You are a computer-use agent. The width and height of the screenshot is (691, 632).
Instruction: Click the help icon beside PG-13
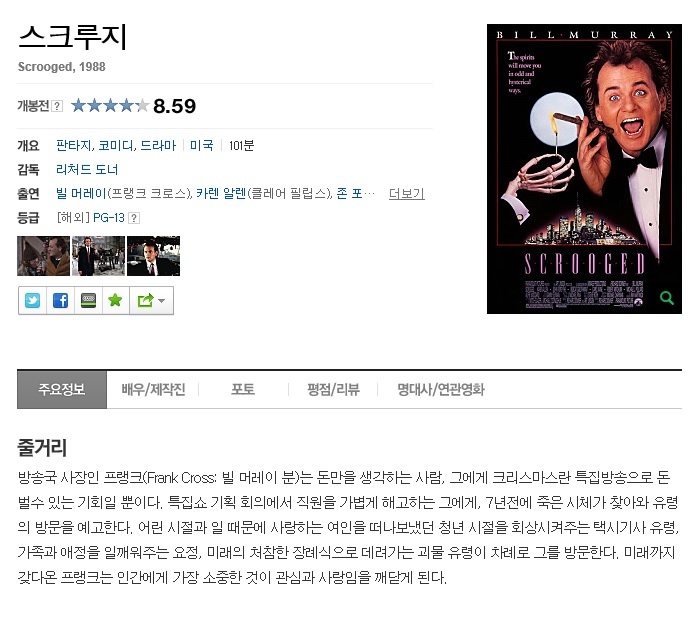pyautogui.click(x=134, y=218)
